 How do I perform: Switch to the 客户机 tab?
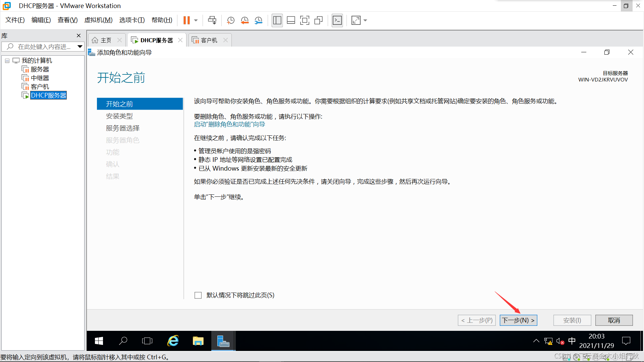click(x=209, y=40)
